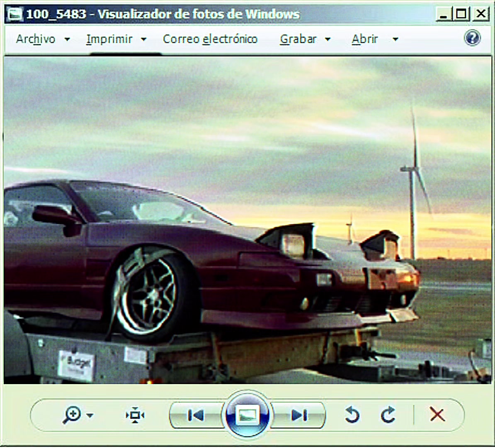The width and height of the screenshot is (495, 448).
Task: Open the Imprimir menu
Action: [109, 39]
